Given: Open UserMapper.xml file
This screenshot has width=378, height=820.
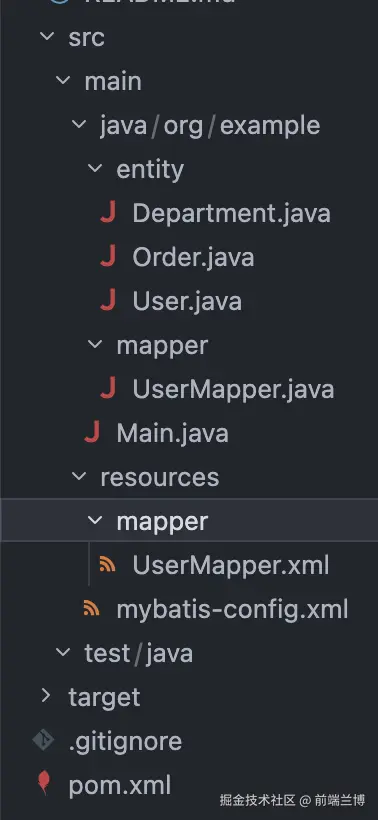Looking at the screenshot, I should coord(231,565).
